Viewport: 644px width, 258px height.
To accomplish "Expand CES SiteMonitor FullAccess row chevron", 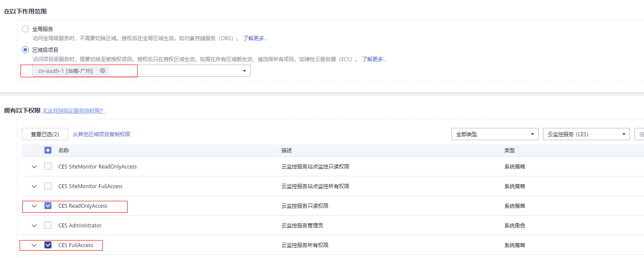I will click(34, 186).
